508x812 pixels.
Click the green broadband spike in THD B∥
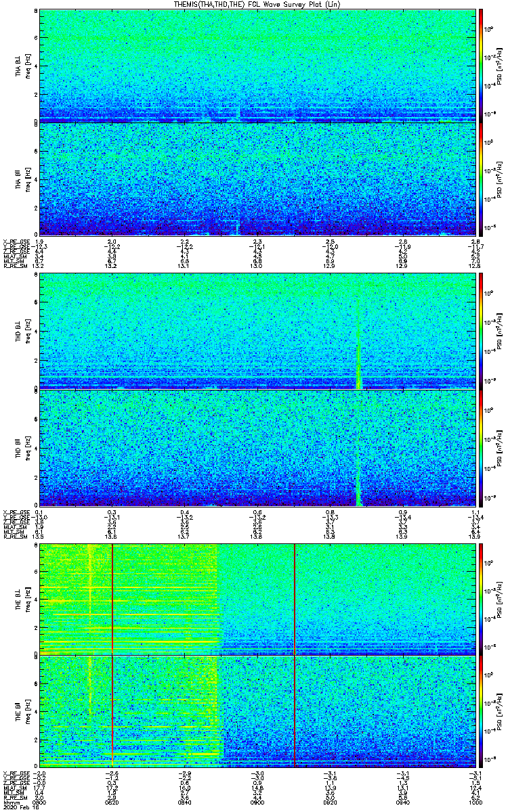tap(359, 467)
